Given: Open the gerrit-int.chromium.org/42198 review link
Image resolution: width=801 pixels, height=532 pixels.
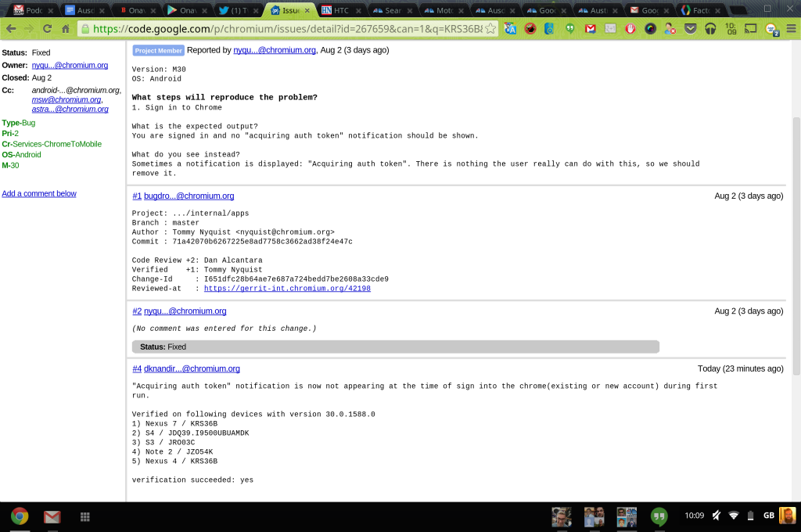Looking at the screenshot, I should tap(287, 288).
